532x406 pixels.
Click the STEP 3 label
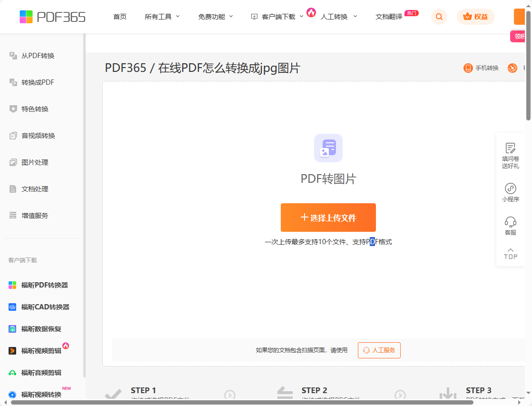coord(478,390)
